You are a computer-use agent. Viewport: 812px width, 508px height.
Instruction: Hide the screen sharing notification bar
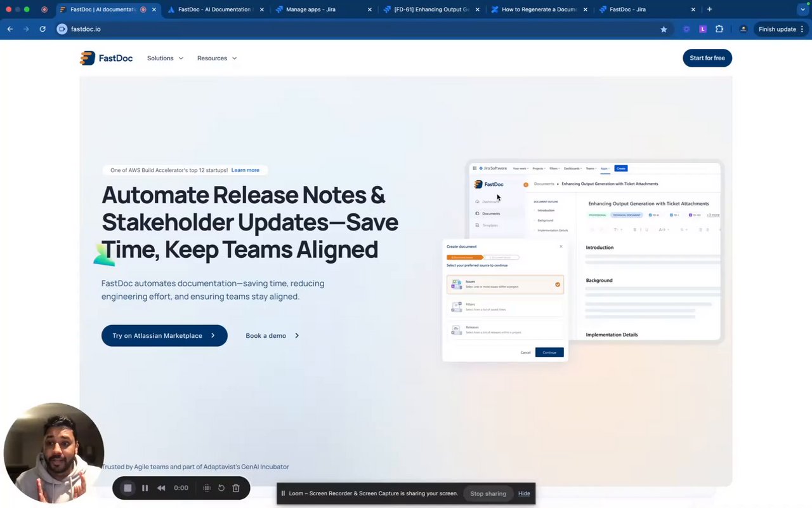pyautogui.click(x=524, y=493)
